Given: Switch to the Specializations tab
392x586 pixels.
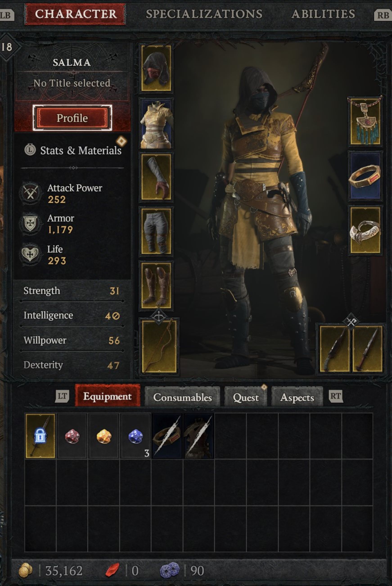Looking at the screenshot, I should [204, 14].
